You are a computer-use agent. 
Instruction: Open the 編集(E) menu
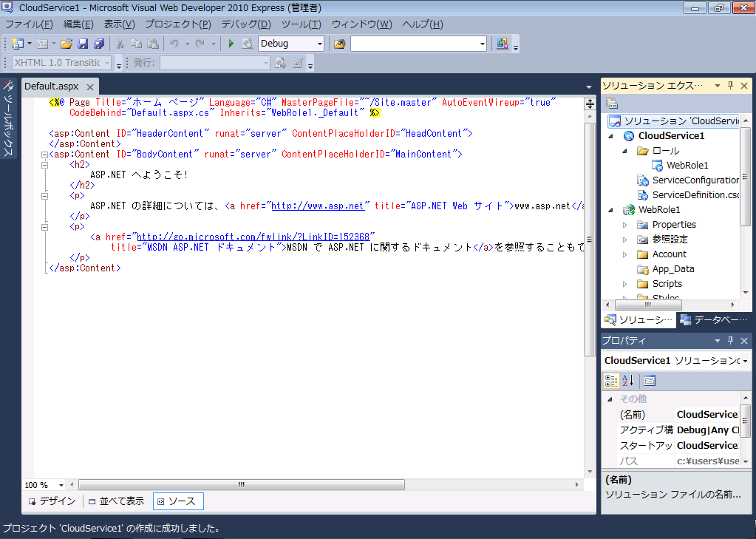[x=78, y=24]
